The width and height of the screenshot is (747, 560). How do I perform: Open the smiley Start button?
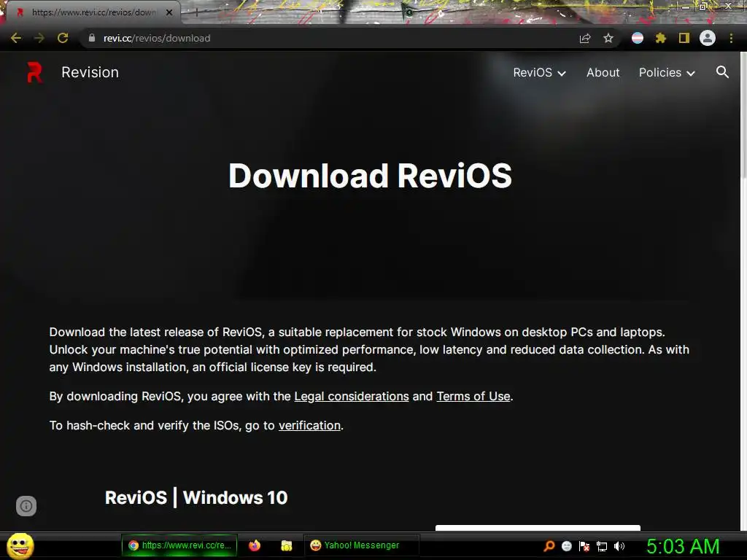20,545
